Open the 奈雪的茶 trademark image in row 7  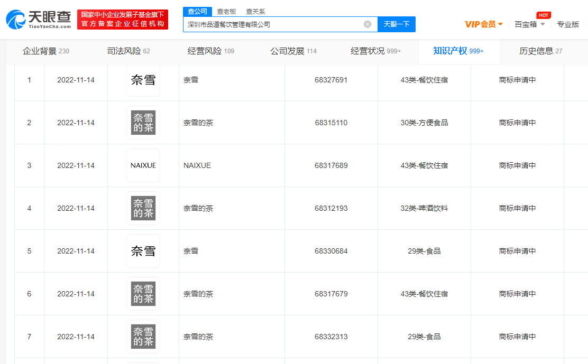point(143,337)
